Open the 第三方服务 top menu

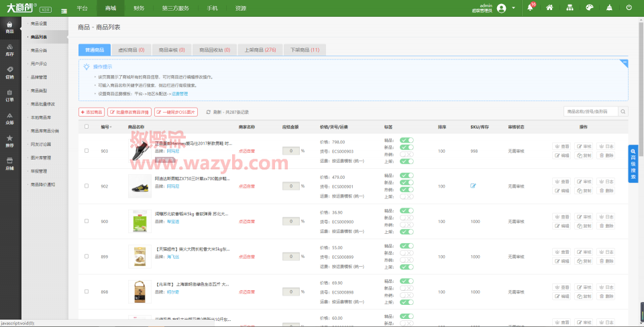(x=175, y=8)
